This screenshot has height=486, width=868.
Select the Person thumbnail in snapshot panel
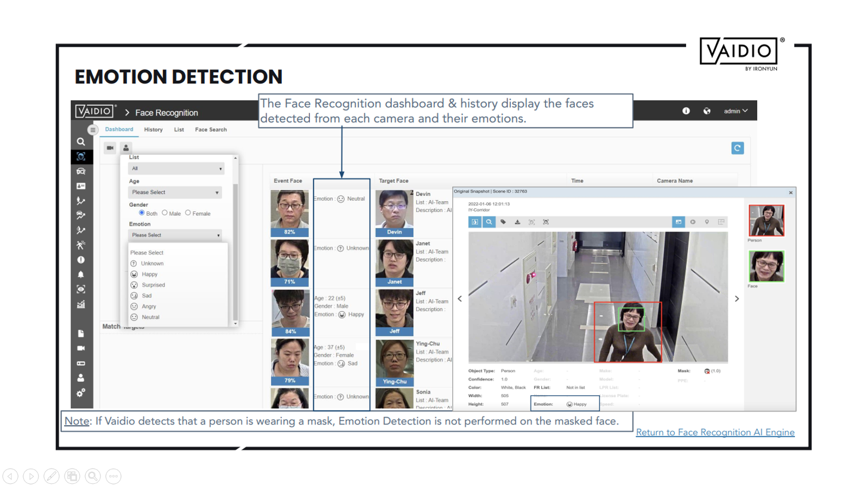pyautogui.click(x=766, y=220)
